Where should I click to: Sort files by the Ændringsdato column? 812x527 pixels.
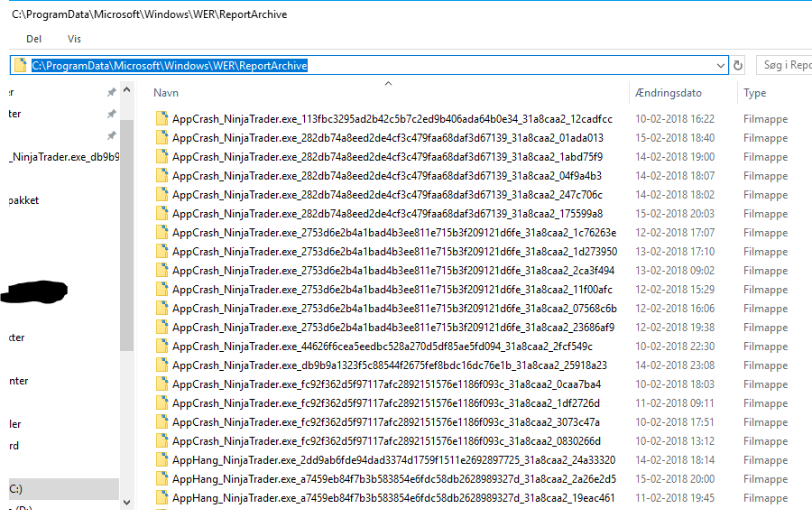coord(669,93)
